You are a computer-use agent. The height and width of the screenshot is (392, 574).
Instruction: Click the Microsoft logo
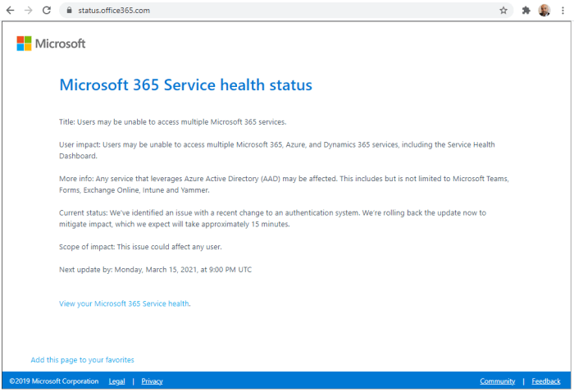pyautogui.click(x=51, y=43)
